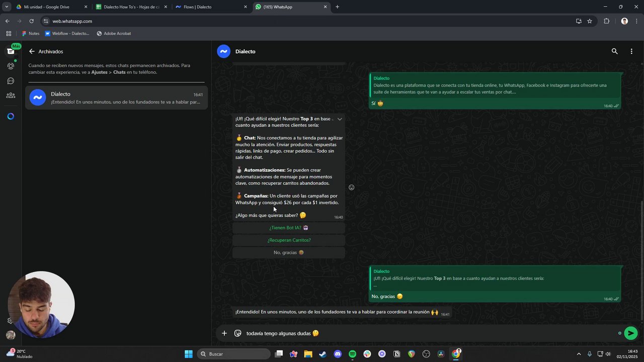Open Steam from the taskbar

click(323, 354)
